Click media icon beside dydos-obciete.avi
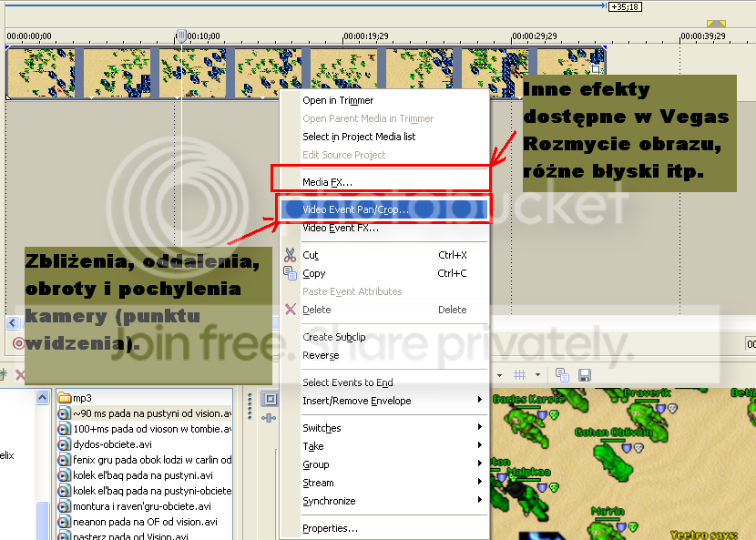 tap(64, 444)
